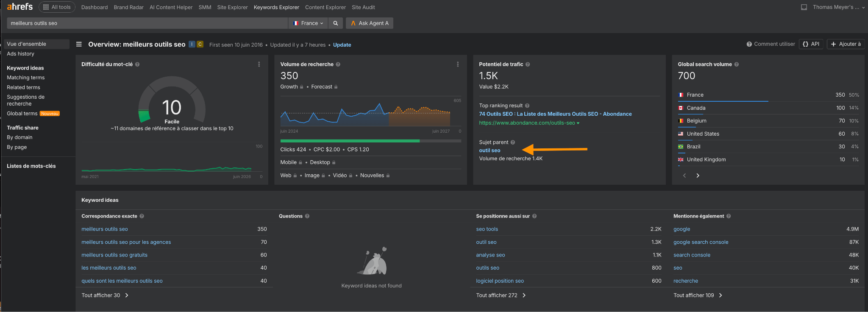Image resolution: width=868 pixels, height=312 pixels.
Task: Click help icon beside Correspondance exacte
Action: (x=142, y=216)
